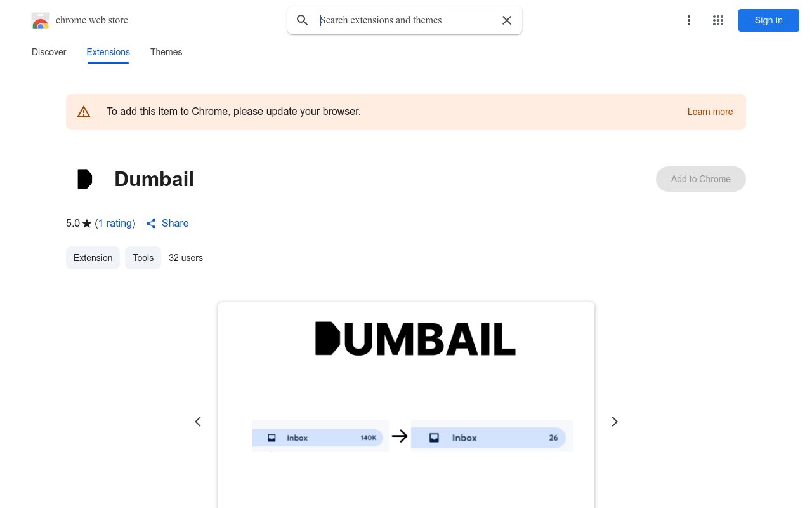Click the Dumbail screenshot preview image
The image size is (812, 508).
[406, 405]
